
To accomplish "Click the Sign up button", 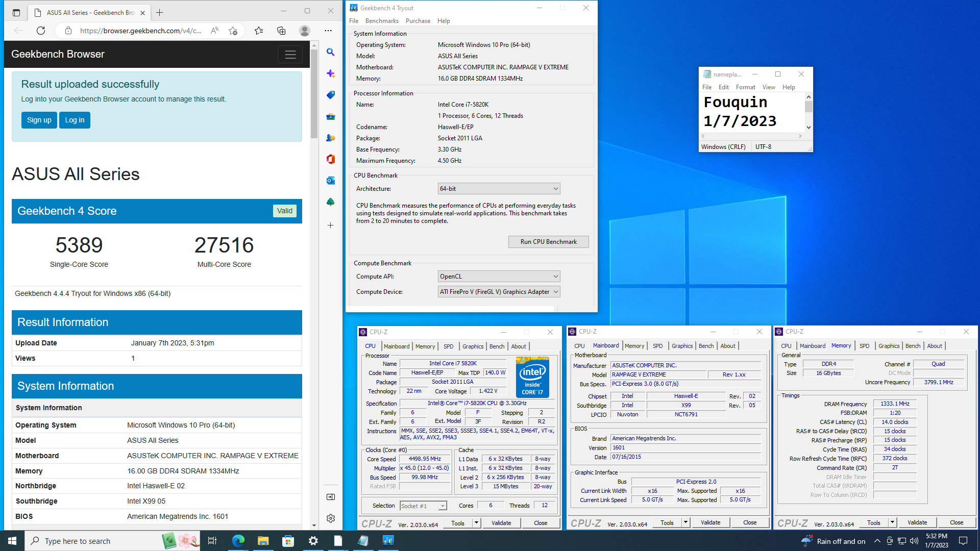I will click(39, 120).
